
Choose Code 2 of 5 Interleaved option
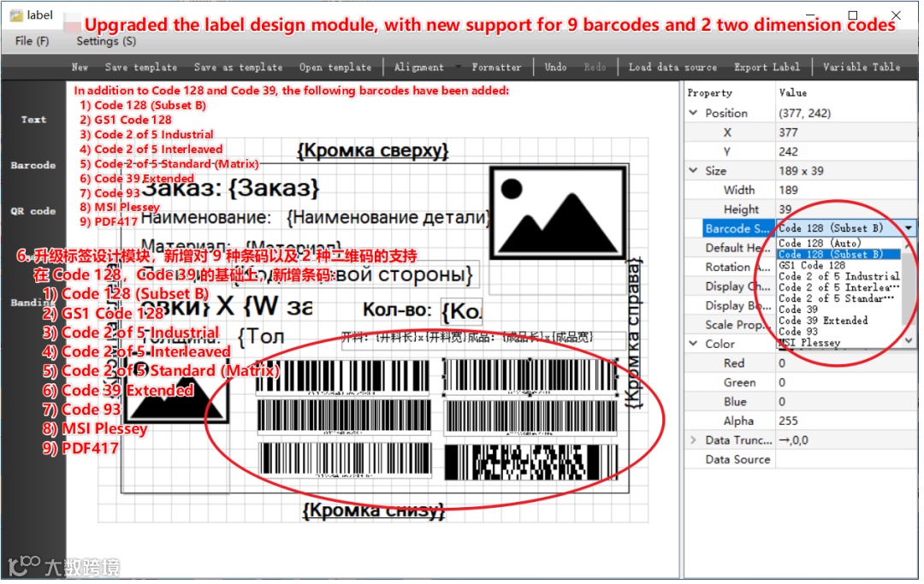[838, 288]
